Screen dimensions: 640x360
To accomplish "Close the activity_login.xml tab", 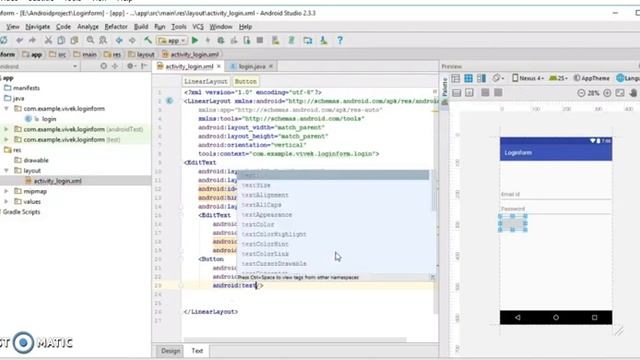I will coord(219,66).
